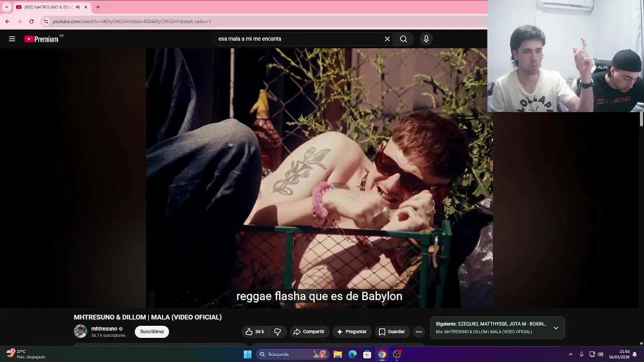The image size is (644, 362).
Task: Go to YouTube Premium home logo
Action: tap(42, 39)
